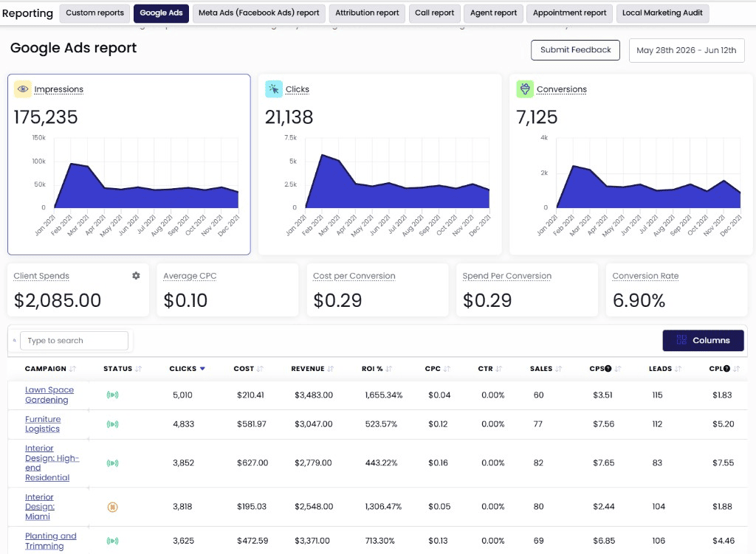The width and height of the screenshot is (756, 554).
Task: Click the 6.90% conversion rate value
Action: (639, 300)
